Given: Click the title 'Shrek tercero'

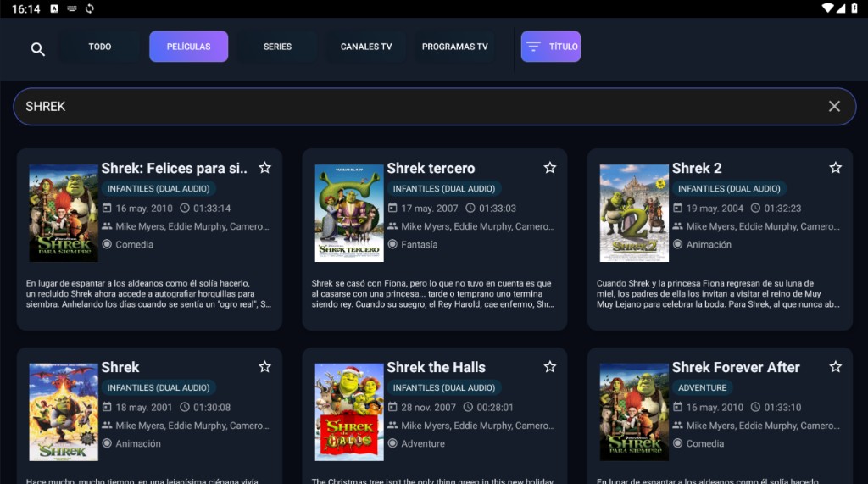Looking at the screenshot, I should point(431,169).
